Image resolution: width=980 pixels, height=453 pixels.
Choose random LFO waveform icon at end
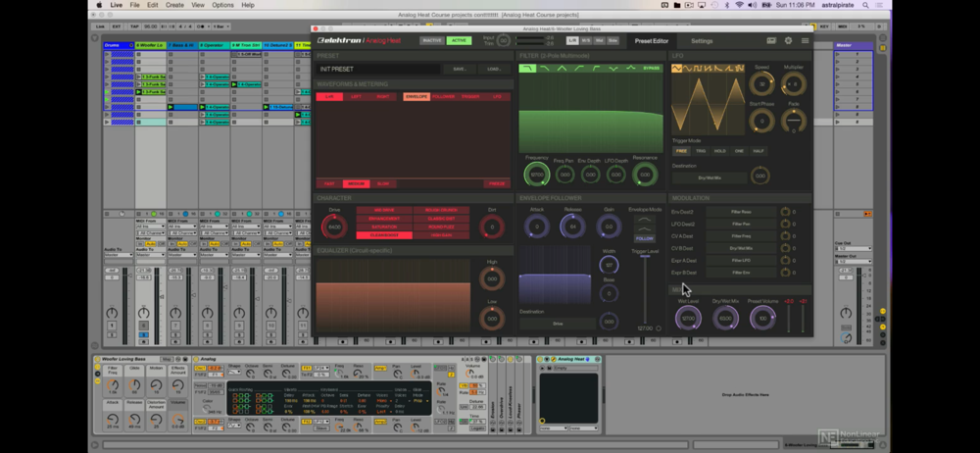740,69
